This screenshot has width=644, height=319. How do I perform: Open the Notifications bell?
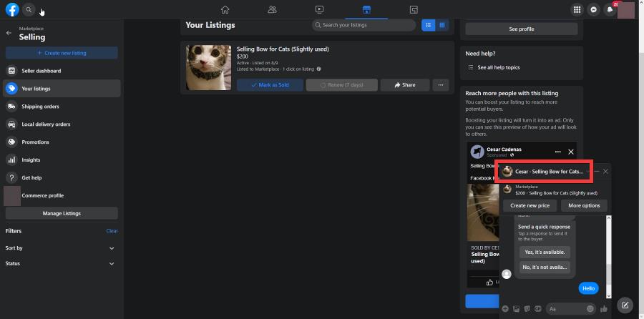click(610, 10)
